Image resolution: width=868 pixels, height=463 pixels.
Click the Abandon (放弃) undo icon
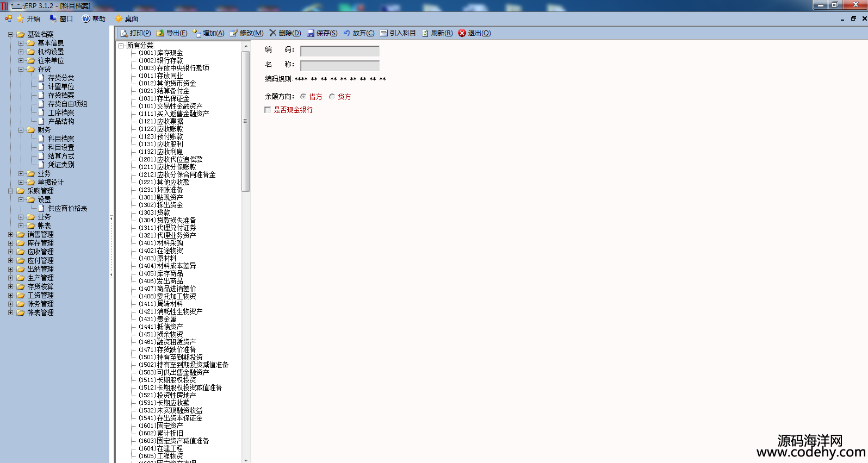click(346, 33)
